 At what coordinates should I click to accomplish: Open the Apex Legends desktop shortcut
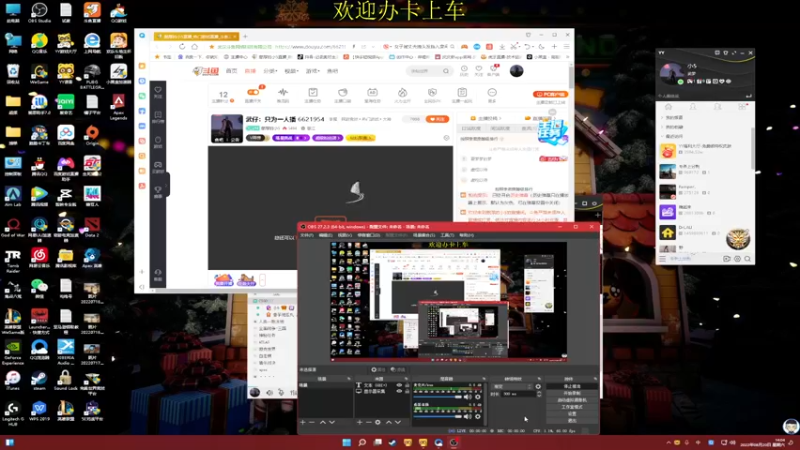tap(118, 106)
